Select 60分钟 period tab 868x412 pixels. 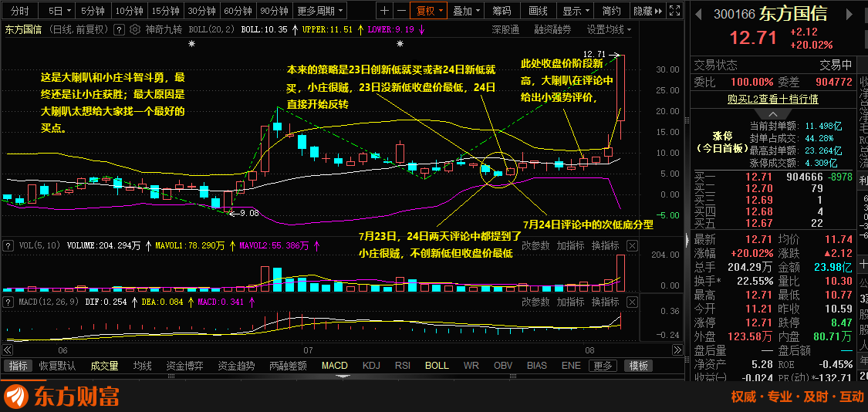(238, 10)
